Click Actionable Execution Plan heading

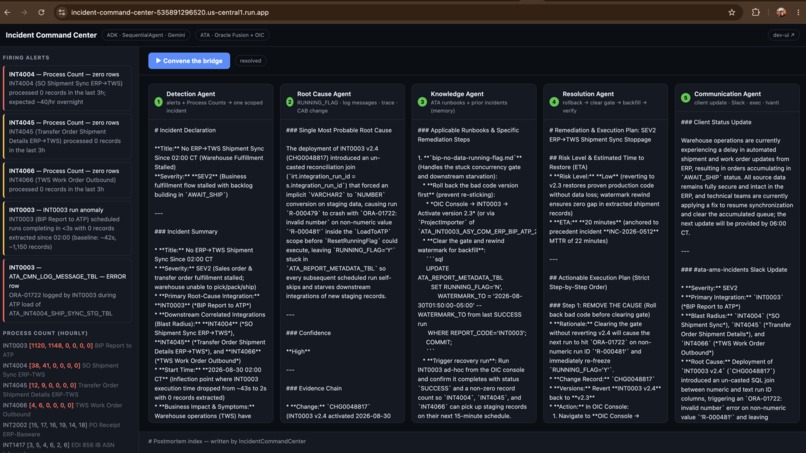(599, 282)
